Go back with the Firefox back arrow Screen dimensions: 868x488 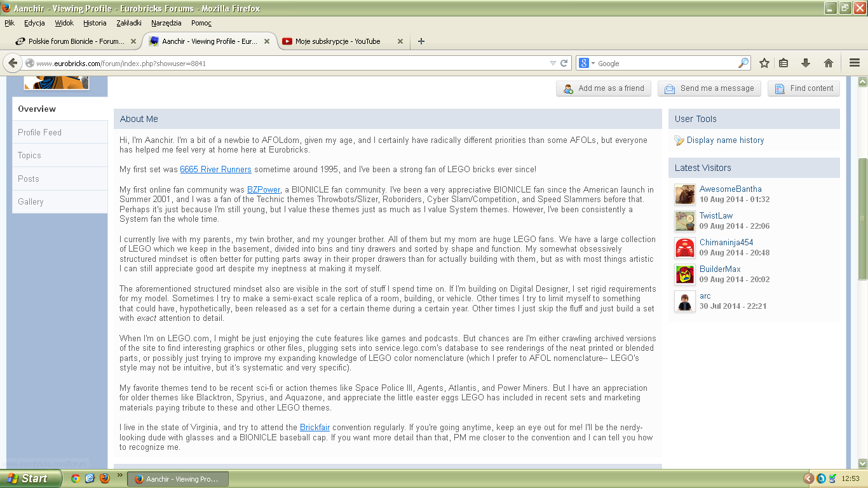point(13,63)
